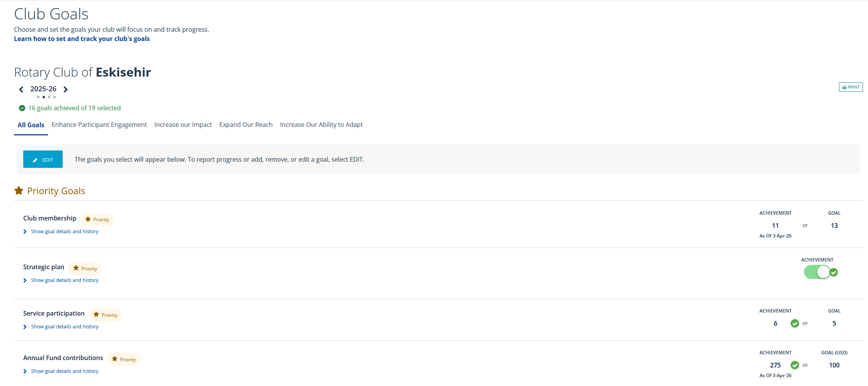Image resolution: width=868 pixels, height=386 pixels.
Task: Click the Priority badge beside Strategic plan
Action: click(85, 268)
